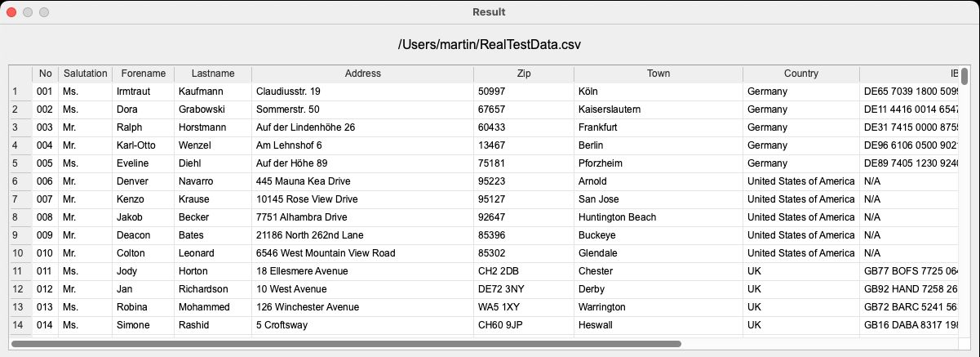Click 10145 Rose View Drive cell
The image size is (980, 357).
363,199
